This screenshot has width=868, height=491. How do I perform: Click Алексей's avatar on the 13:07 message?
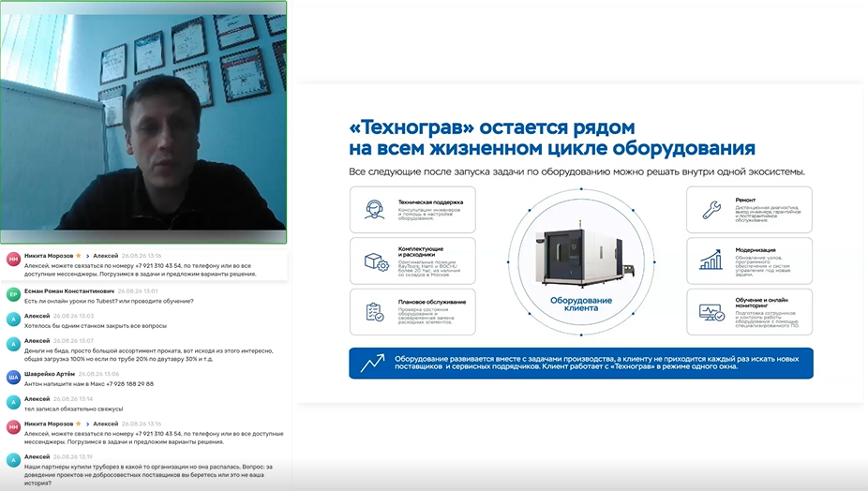(13, 344)
